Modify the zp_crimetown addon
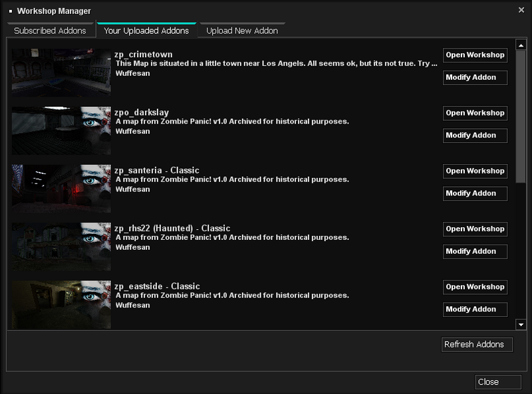The width and height of the screenshot is (532, 394). [475, 78]
